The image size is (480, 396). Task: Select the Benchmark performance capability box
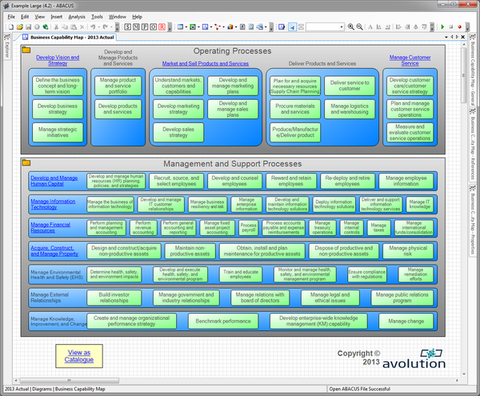[223, 321]
